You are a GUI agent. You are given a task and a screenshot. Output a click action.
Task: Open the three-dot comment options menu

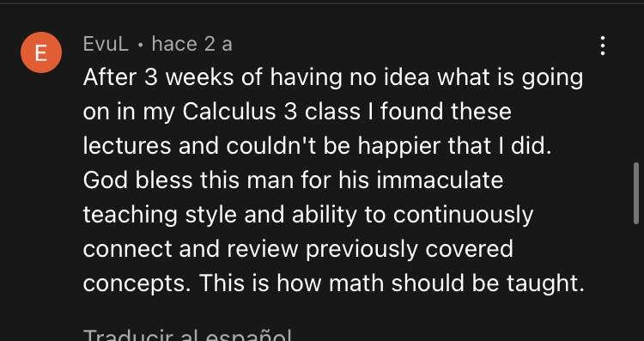(x=603, y=46)
